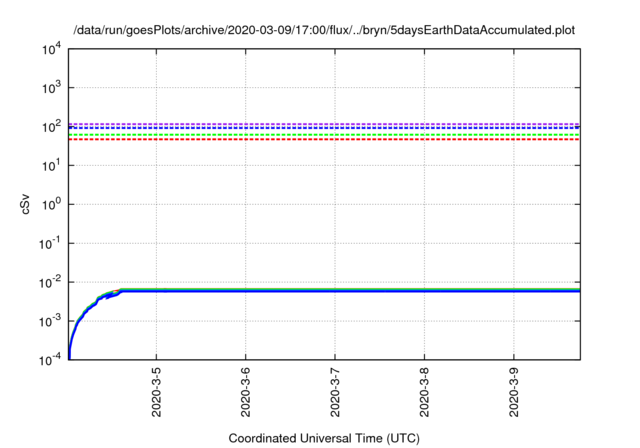Click the 10^-1 y-axis tick label

51,244
